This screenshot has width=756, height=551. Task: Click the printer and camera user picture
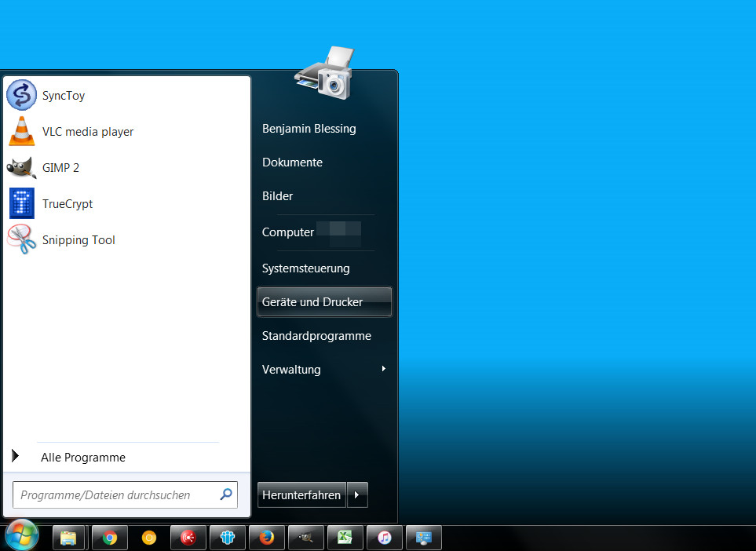point(324,72)
